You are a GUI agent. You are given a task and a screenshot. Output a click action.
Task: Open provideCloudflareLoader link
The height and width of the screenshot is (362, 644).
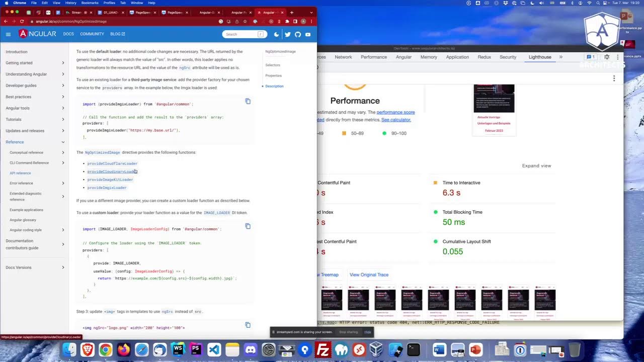click(112, 163)
